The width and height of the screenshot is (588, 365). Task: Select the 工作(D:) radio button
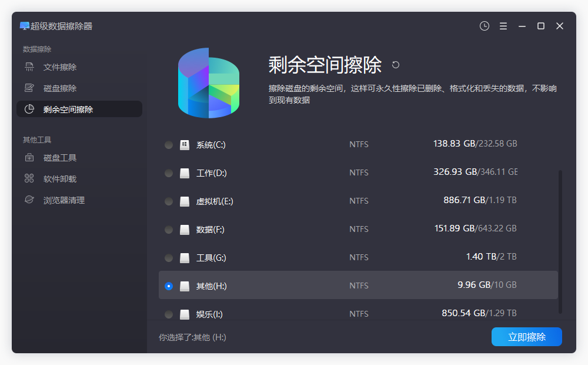pyautogui.click(x=169, y=173)
